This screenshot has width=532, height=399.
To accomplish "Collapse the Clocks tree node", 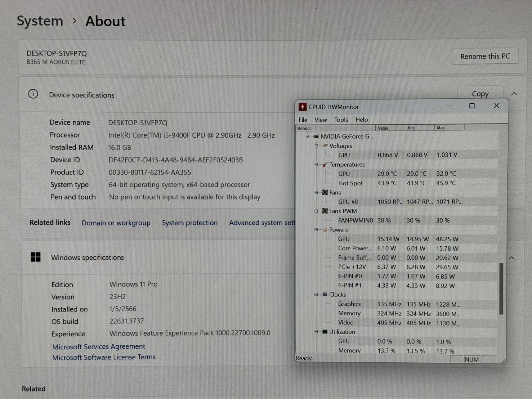I will coord(316,295).
